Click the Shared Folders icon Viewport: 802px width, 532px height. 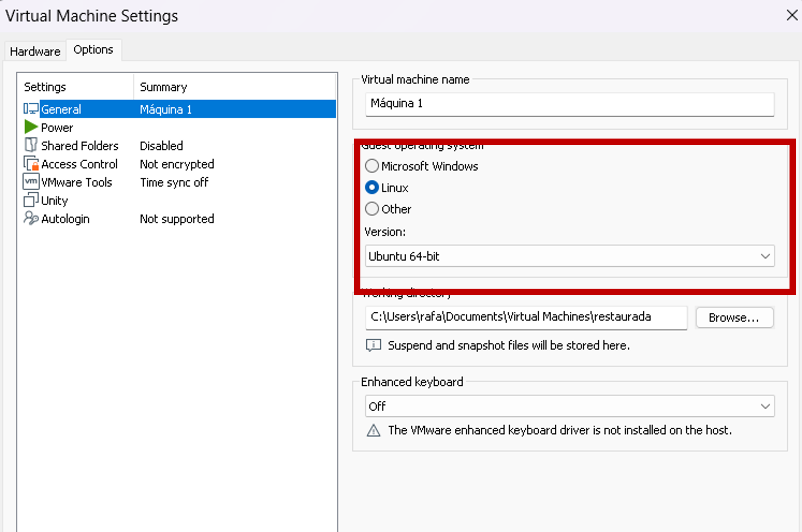[x=31, y=145]
